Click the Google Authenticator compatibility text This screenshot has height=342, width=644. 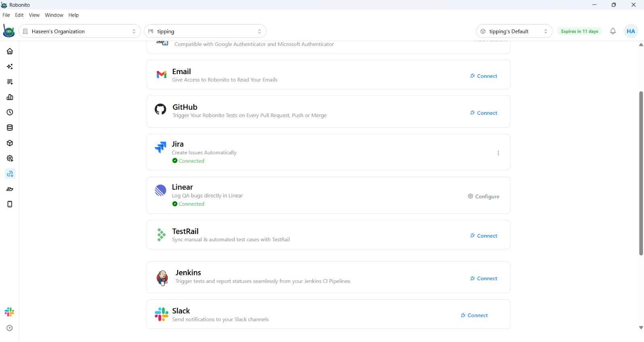[x=254, y=44]
